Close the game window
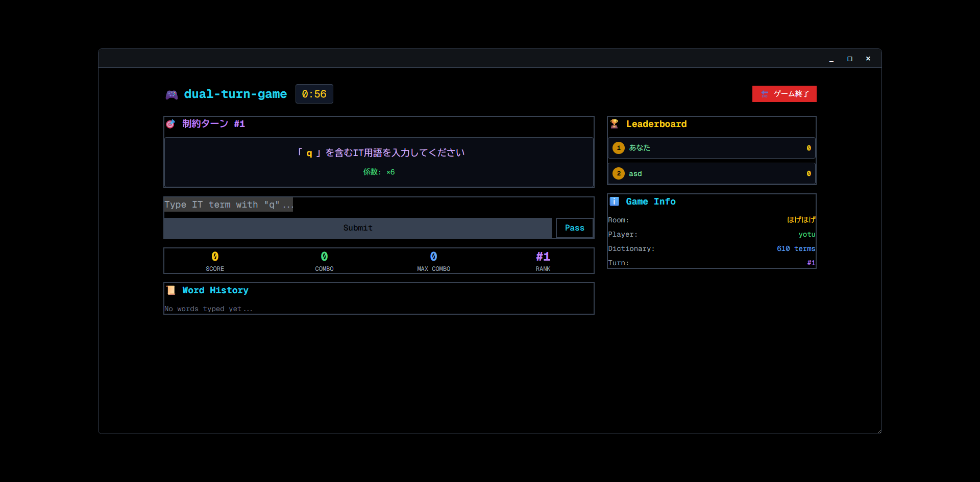Viewport: 980px width, 482px height. click(x=868, y=59)
